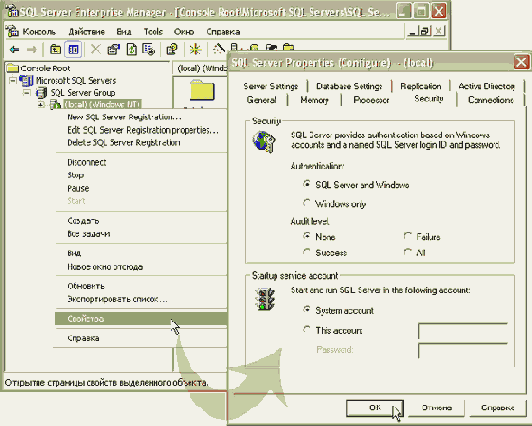The height and width of the screenshot is (426, 532).
Task: Choose Свойства in the context menu
Action: 141,319
